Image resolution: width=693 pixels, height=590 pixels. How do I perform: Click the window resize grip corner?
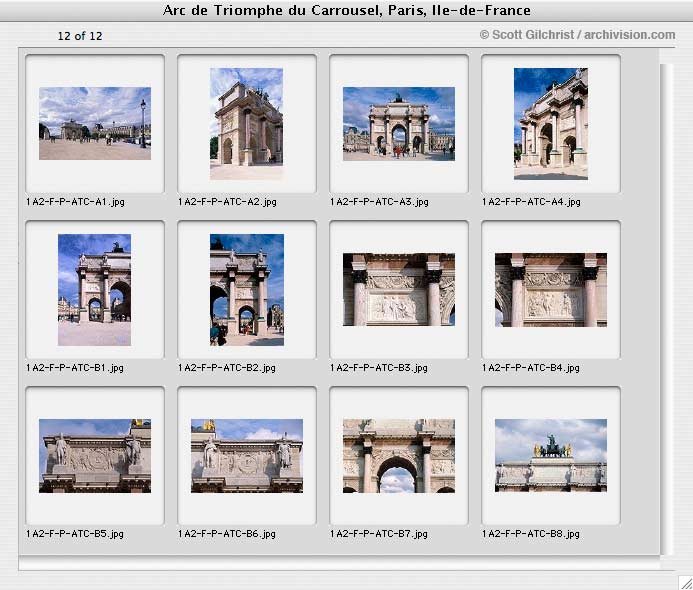[x=685, y=582]
